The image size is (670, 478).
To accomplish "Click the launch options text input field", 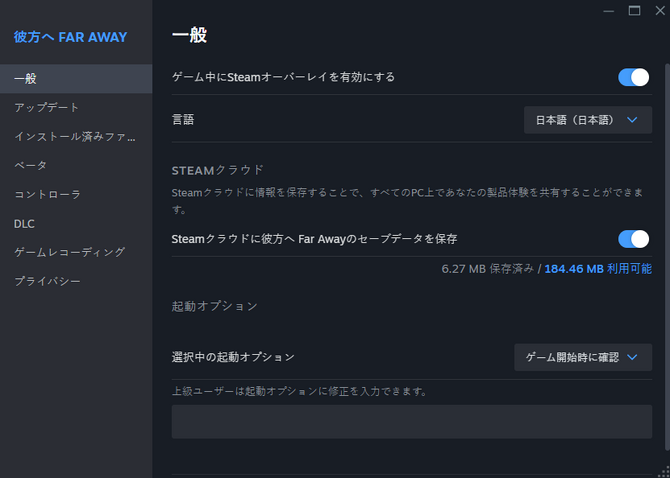I will click(x=411, y=421).
